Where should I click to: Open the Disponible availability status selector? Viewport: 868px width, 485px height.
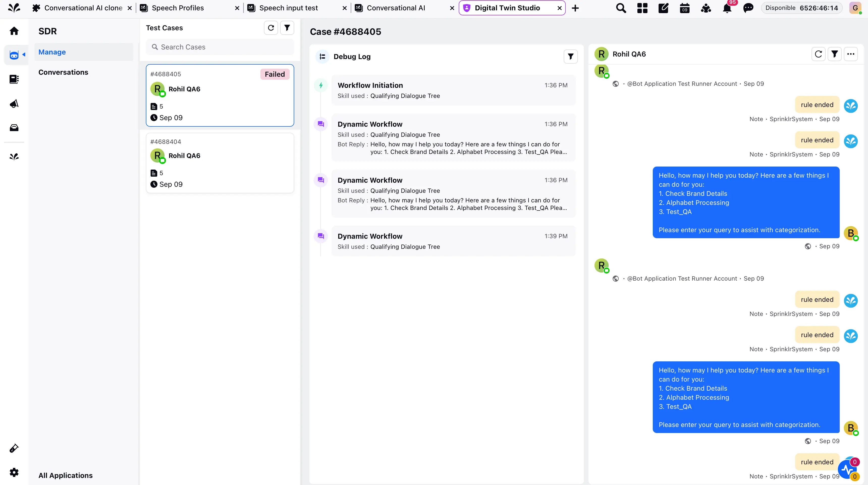click(801, 8)
